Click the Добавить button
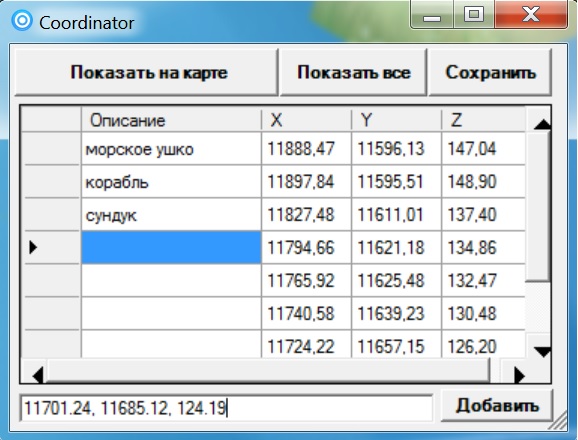 497,406
